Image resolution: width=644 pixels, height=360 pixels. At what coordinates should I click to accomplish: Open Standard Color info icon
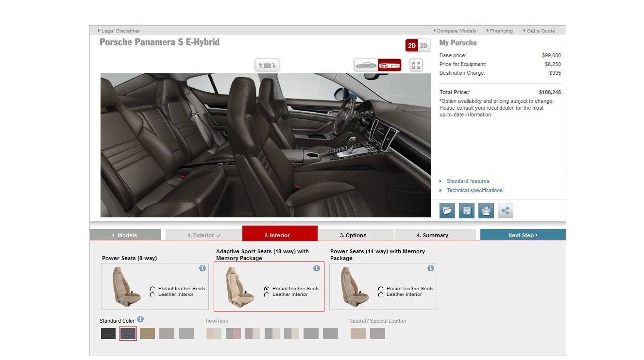tap(140, 319)
